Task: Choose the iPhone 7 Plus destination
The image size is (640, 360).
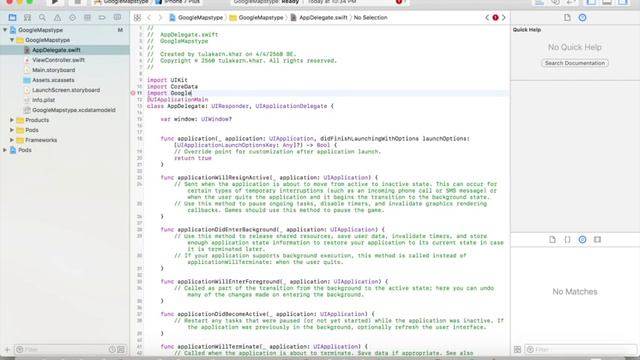Action: [x=178, y=2]
